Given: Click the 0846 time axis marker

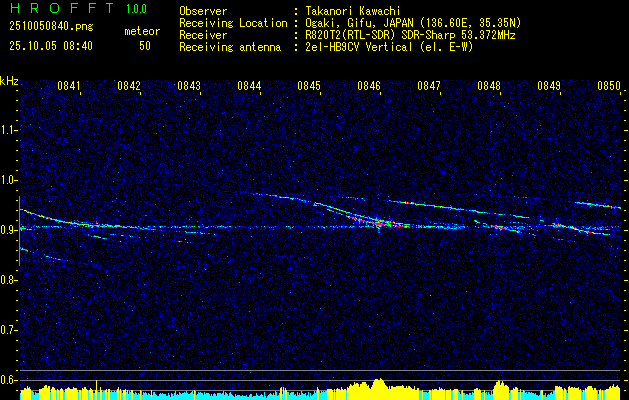Looking at the screenshot, I should [x=369, y=86].
